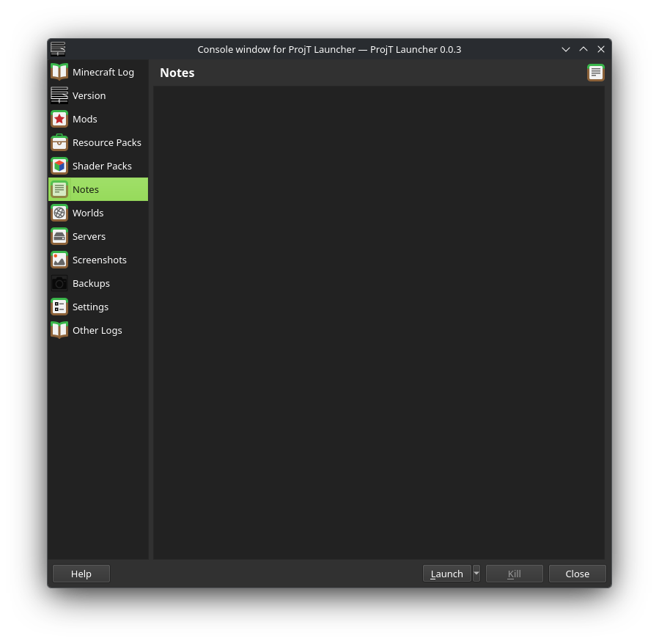The width and height of the screenshot is (659, 644).
Task: Open the Shader Packs icon
Action: [59, 166]
